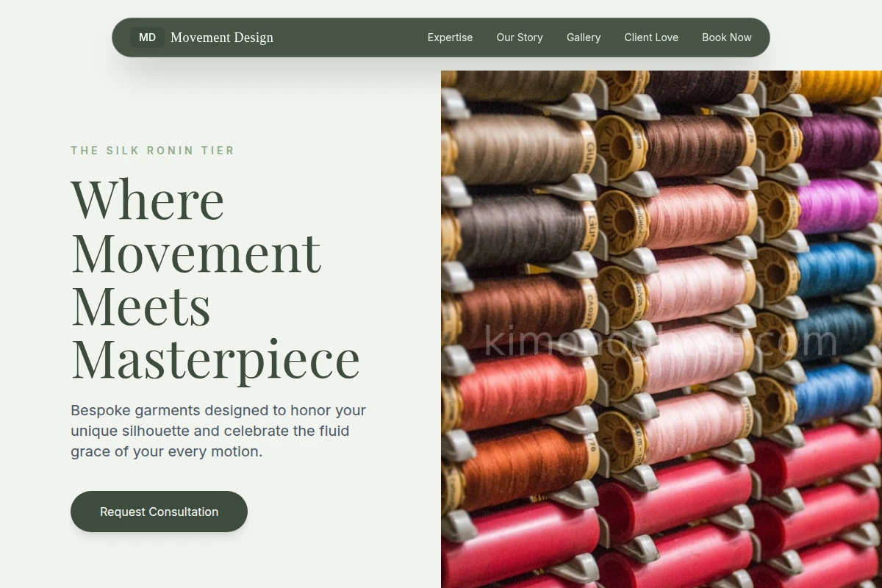View the Gallery section
The image size is (882, 588).
pos(584,37)
